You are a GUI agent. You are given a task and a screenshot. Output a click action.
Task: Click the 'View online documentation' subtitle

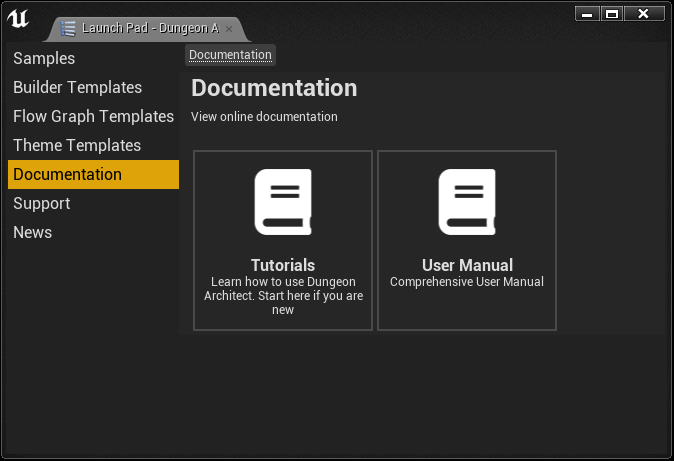(x=264, y=117)
